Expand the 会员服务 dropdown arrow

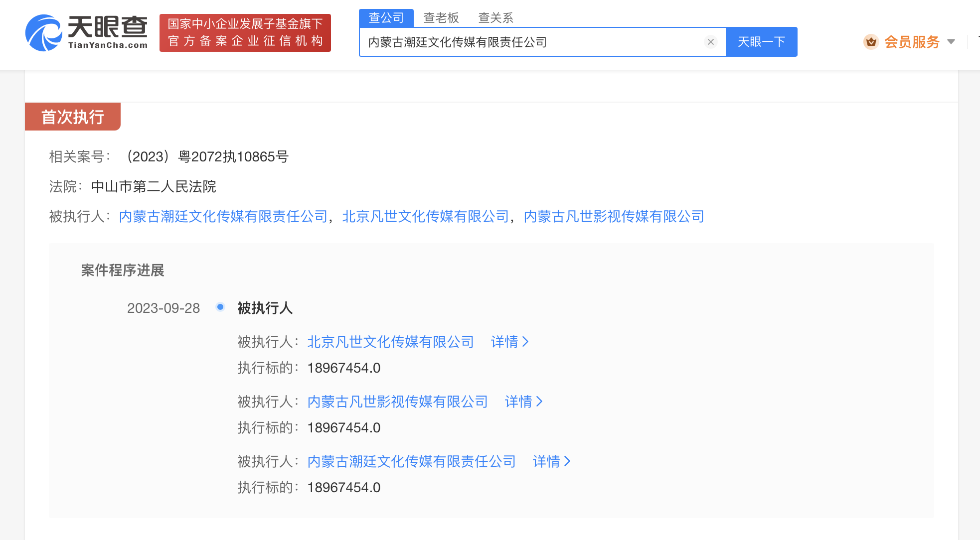pyautogui.click(x=951, y=42)
